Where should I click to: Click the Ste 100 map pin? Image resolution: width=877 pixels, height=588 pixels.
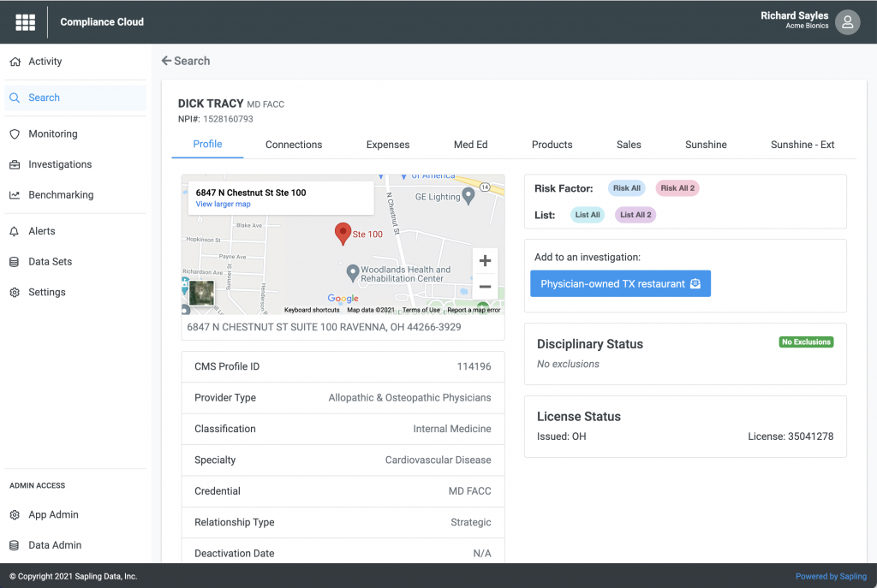[x=343, y=232]
